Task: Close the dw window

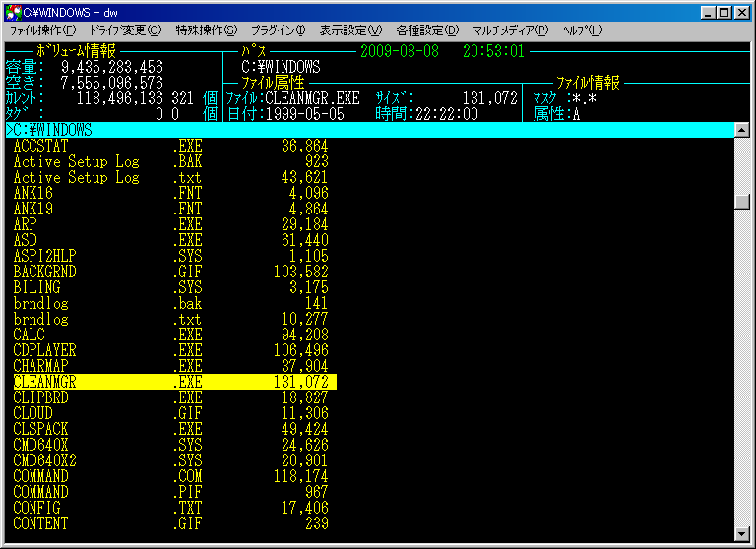Action: (741, 13)
